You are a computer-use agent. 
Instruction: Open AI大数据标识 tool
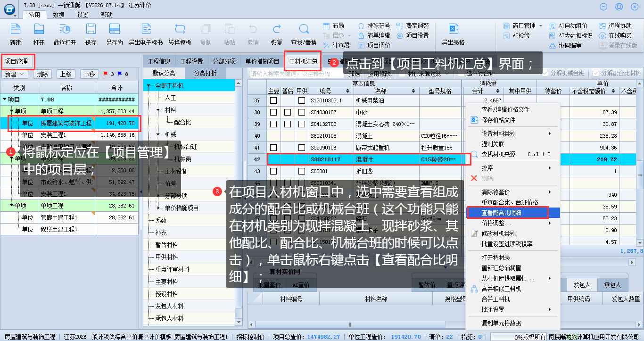point(553,35)
